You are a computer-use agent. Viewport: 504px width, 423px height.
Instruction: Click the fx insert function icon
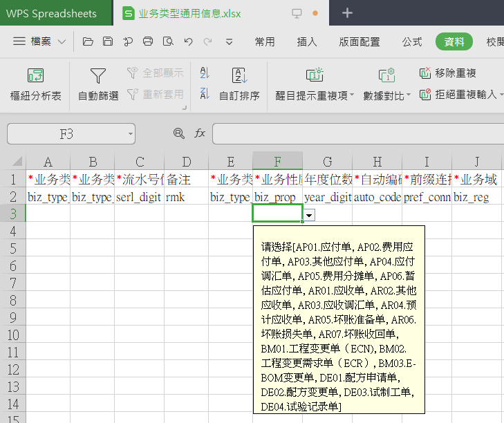click(x=200, y=133)
